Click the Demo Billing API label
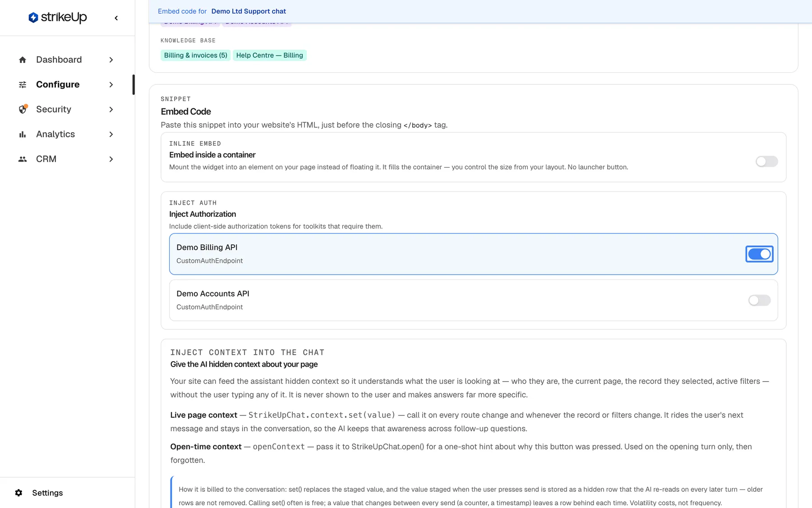Image resolution: width=812 pixels, height=508 pixels. [x=207, y=247]
